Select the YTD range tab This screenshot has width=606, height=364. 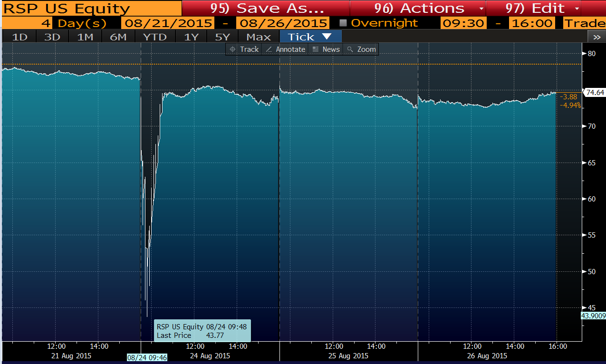154,37
